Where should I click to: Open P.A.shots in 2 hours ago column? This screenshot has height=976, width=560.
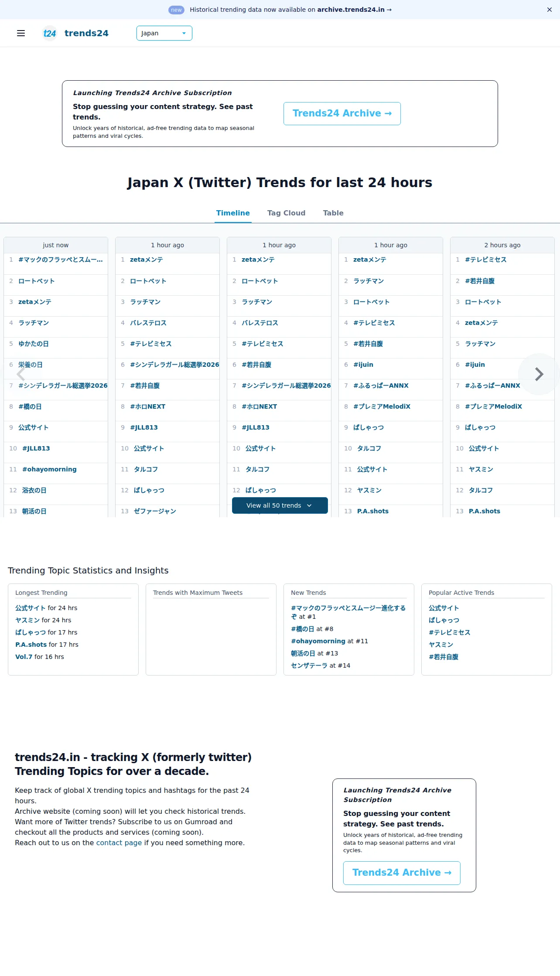tap(485, 511)
